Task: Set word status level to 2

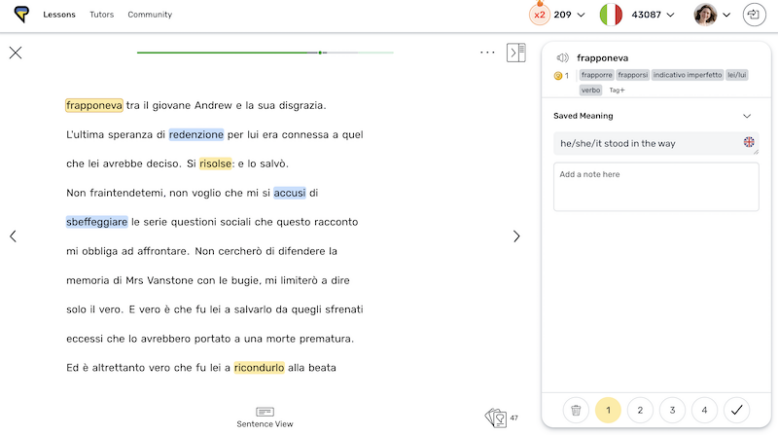Action: click(640, 409)
